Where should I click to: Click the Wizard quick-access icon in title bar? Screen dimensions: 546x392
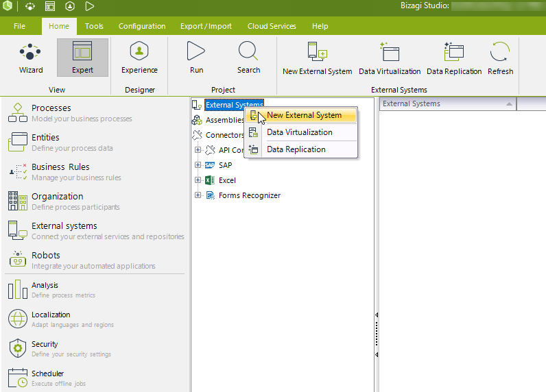coord(30,6)
